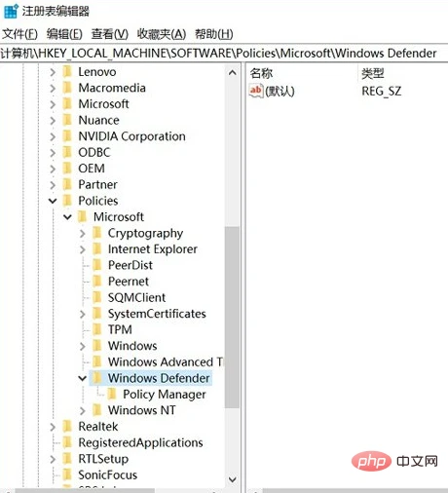
Task: Click the Registry Editor app icon in title bar
Action: (x=11, y=11)
